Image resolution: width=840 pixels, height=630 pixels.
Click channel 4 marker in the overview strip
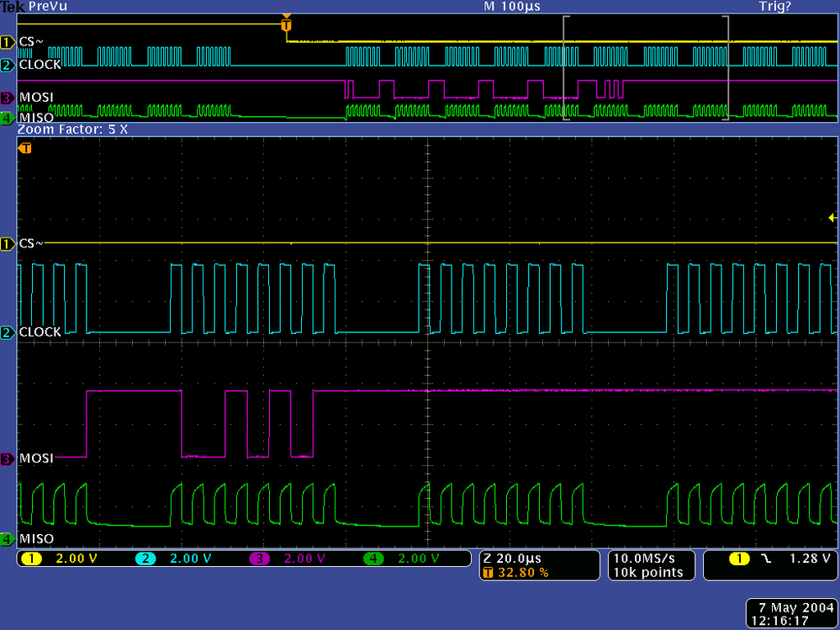[8, 118]
